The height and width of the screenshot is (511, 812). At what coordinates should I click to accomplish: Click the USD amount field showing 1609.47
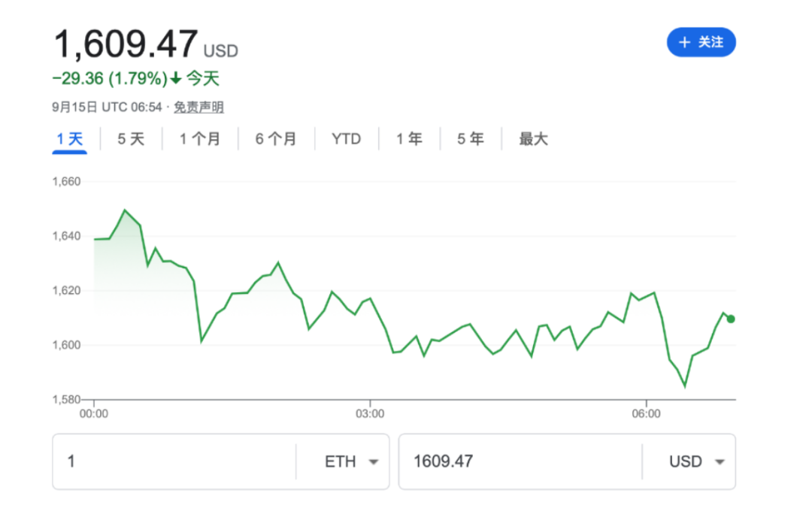click(519, 461)
